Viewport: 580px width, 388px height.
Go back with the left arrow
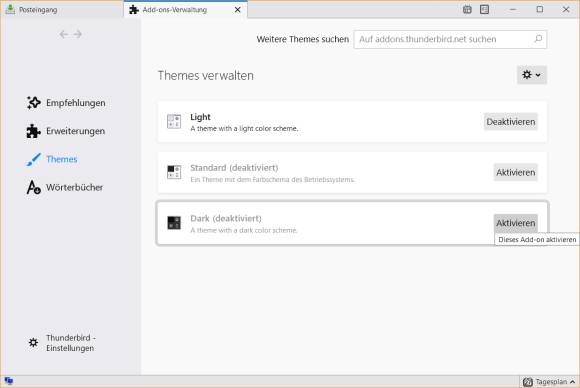click(x=64, y=34)
